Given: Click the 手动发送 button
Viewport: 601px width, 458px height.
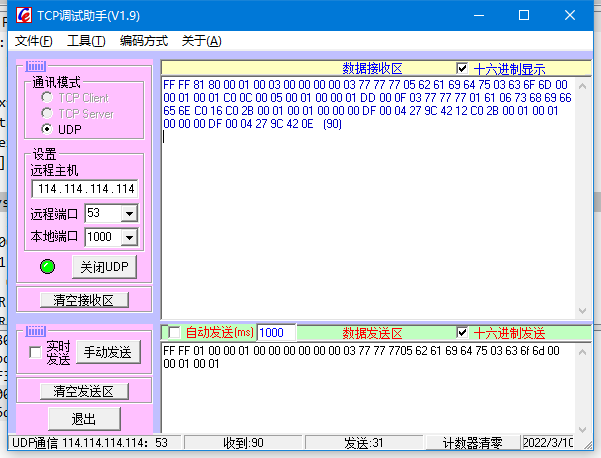Looking at the screenshot, I should (x=108, y=352).
